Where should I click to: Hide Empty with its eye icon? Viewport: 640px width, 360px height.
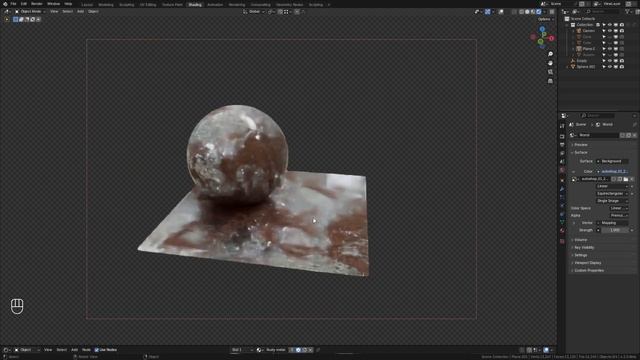click(610, 61)
